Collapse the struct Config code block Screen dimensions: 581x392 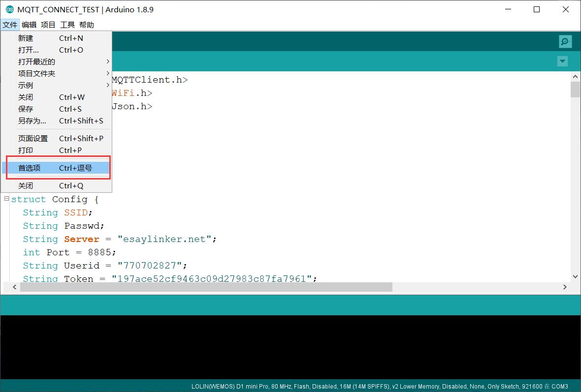pyautogui.click(x=6, y=199)
